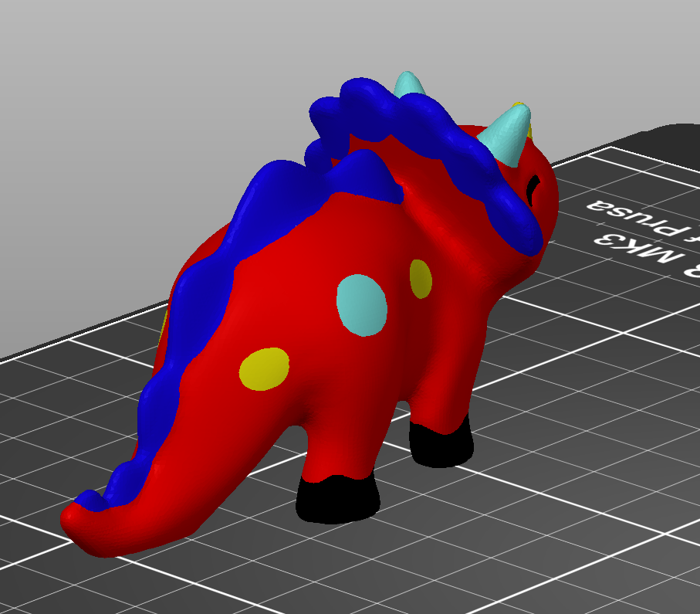Click the dinosaur's black eye
The width and height of the screenshot is (700, 614).
[533, 189]
